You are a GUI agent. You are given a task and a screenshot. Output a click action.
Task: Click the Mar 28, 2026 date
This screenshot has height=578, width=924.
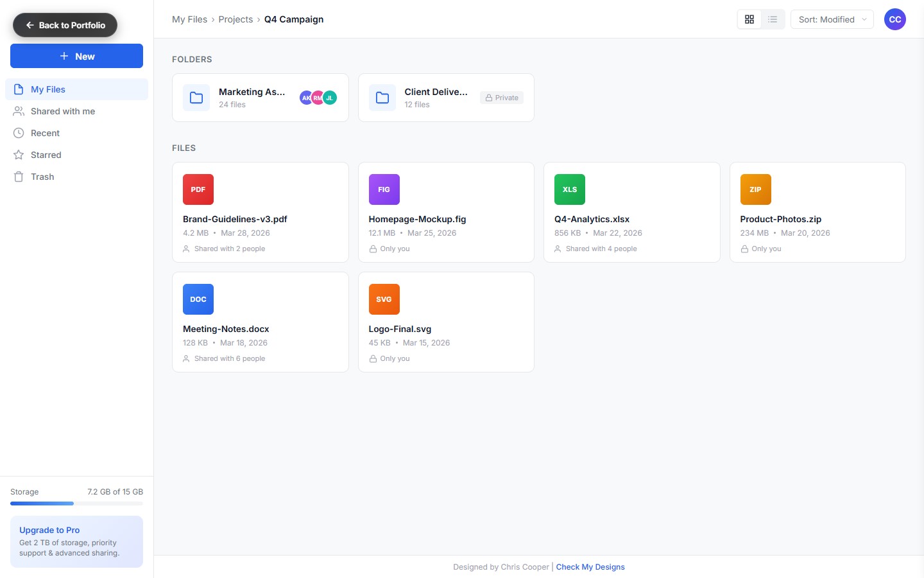pos(245,233)
